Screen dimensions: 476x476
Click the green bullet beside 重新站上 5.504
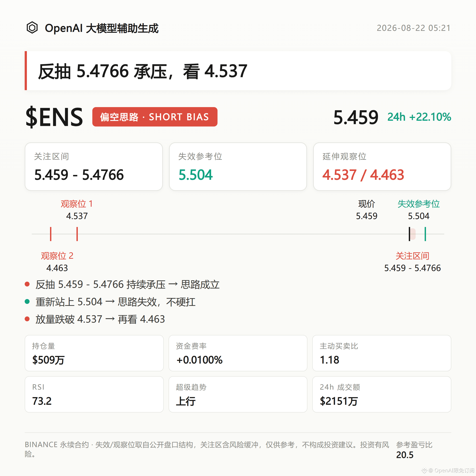(27, 301)
